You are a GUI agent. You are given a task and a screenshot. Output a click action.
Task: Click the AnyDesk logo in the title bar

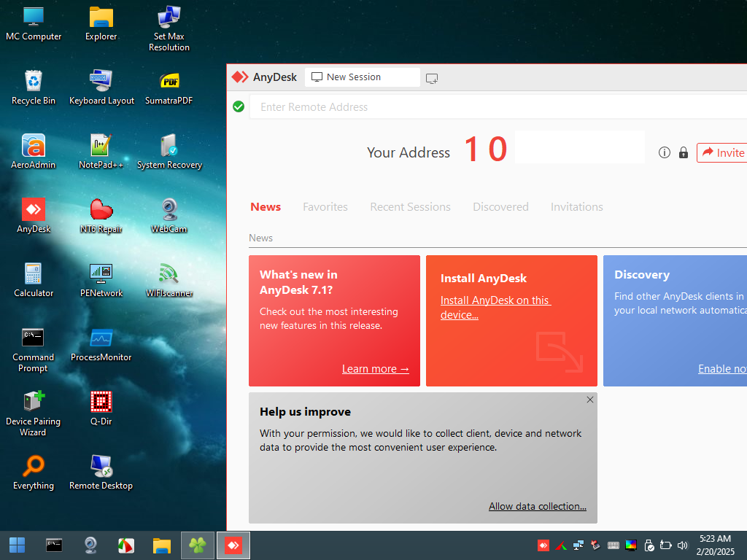(x=239, y=77)
